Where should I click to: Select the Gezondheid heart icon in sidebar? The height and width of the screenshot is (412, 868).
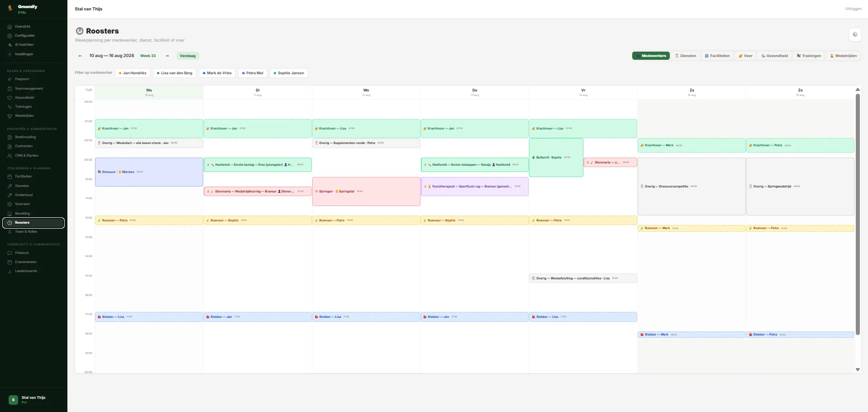pyautogui.click(x=10, y=98)
